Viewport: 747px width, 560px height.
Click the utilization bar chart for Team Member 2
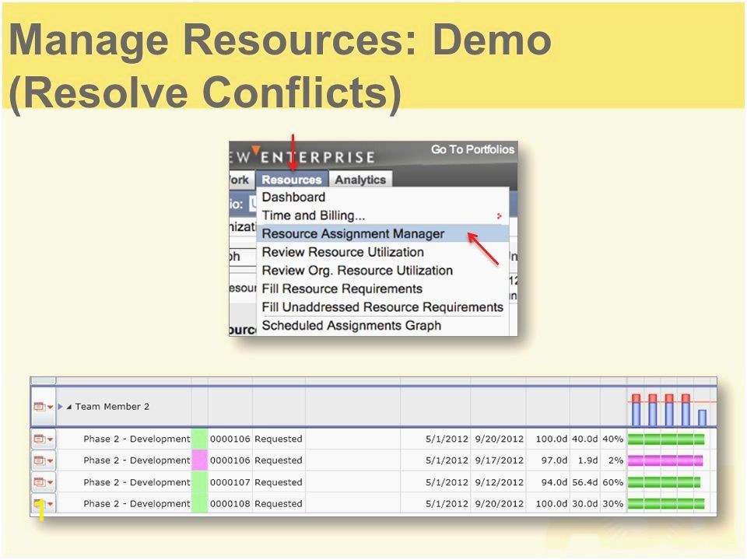click(669, 408)
